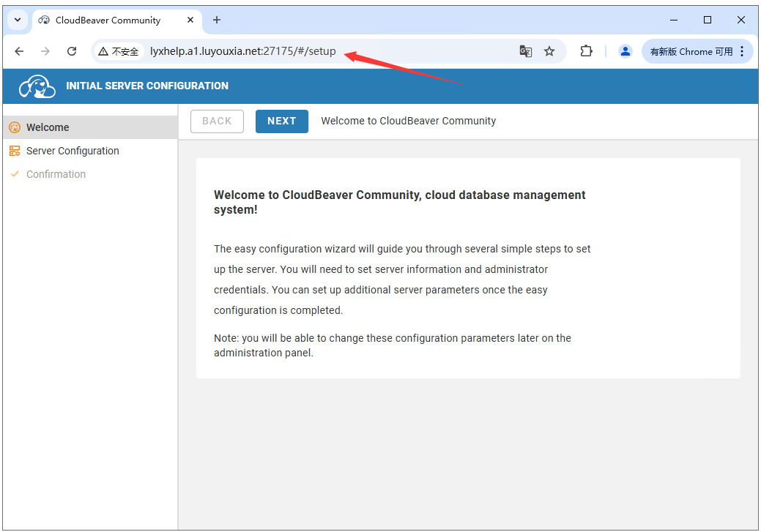
Task: Click the 'Welcome to CloudBeaver Community' toolbar text
Action: [x=408, y=121]
